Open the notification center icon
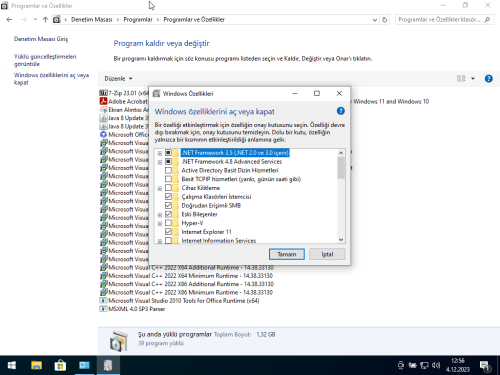This screenshot has height=375, width=500. [x=485, y=366]
